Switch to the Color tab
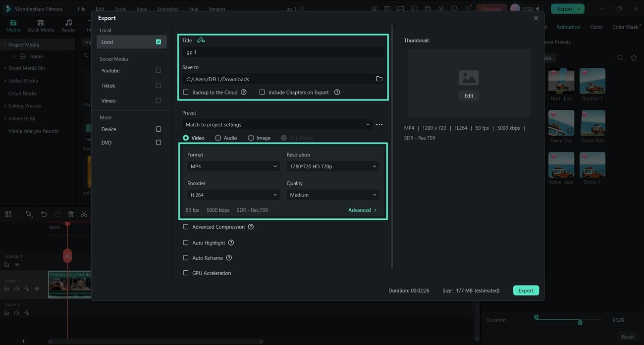Screen dimensions: 644x345 (x=596, y=27)
